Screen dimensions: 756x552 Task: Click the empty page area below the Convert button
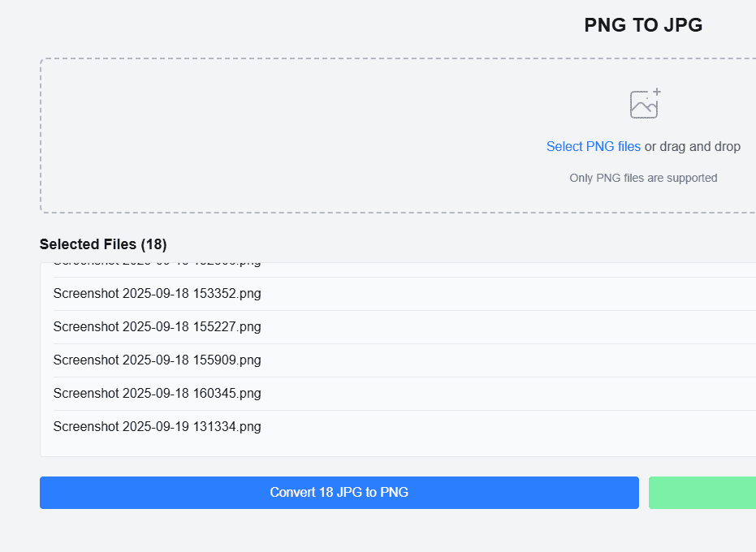coord(325,532)
